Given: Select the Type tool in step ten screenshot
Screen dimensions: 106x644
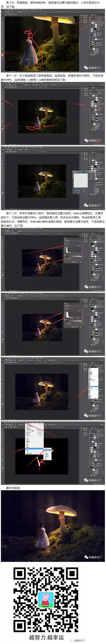Looking at the screenshot, I should 2,43.
